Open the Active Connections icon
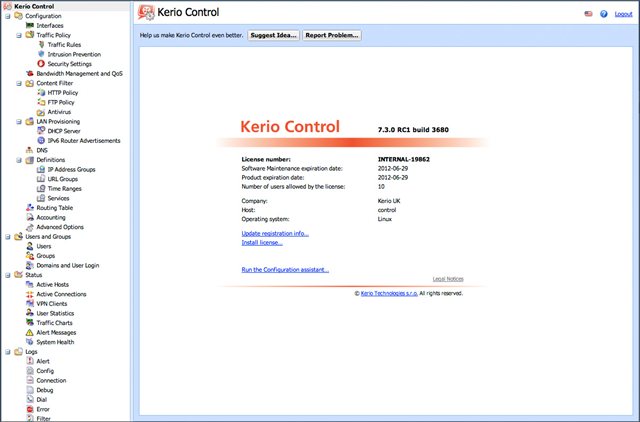This screenshot has width=640, height=422. coord(30,294)
